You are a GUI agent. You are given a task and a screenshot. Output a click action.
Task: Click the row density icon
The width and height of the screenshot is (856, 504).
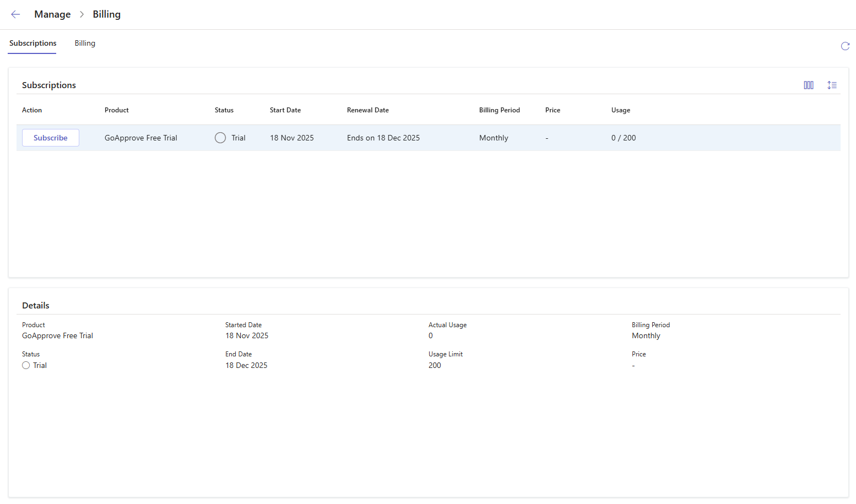(x=832, y=85)
